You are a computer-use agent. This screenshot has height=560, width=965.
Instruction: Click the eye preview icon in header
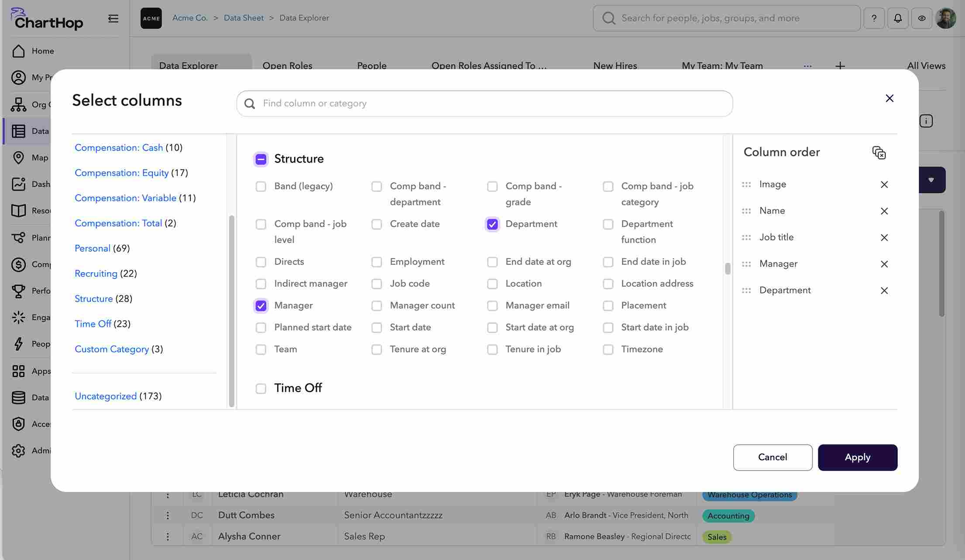tap(922, 18)
